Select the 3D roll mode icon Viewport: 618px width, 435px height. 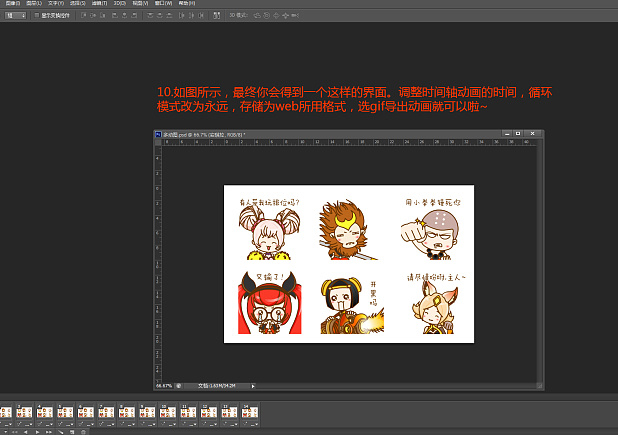pyautogui.click(x=266, y=15)
